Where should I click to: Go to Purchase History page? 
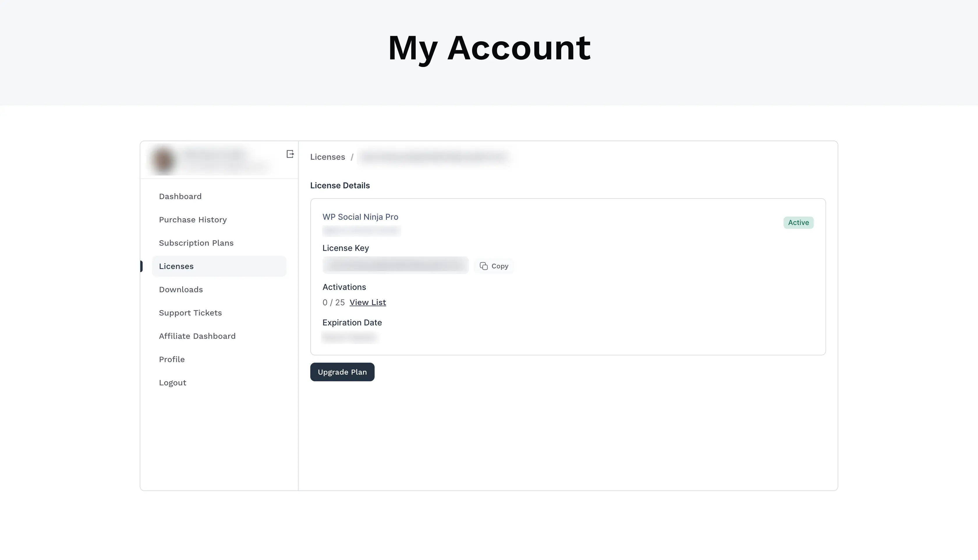pos(193,220)
